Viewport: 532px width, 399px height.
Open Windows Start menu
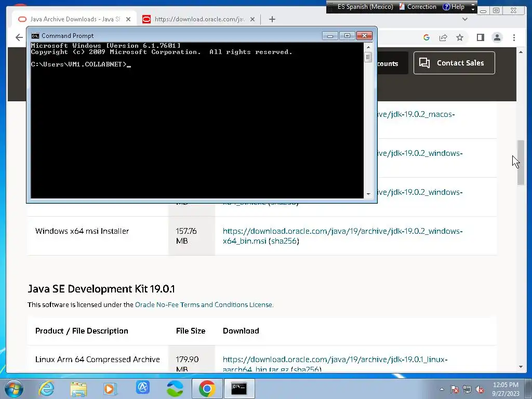[14, 389]
